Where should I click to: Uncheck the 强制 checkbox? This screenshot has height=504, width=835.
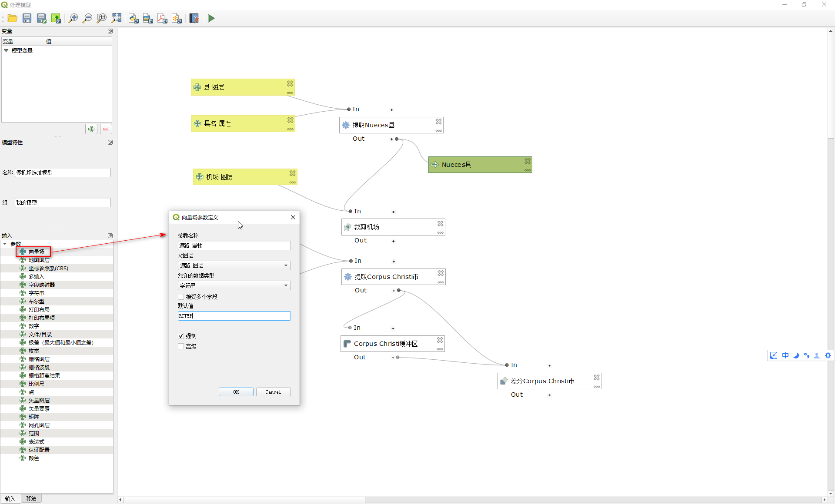tap(181, 336)
